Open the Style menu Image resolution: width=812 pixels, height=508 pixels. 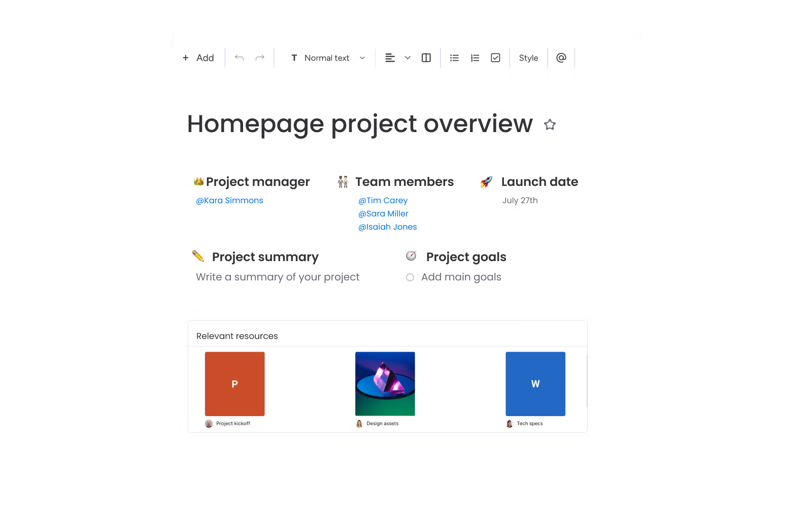coord(528,58)
